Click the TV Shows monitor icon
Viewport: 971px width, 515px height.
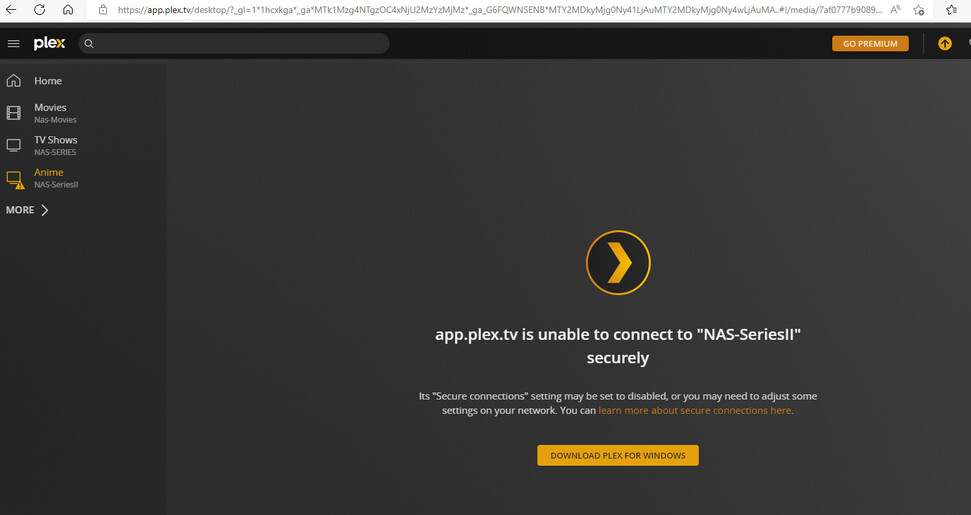point(14,145)
